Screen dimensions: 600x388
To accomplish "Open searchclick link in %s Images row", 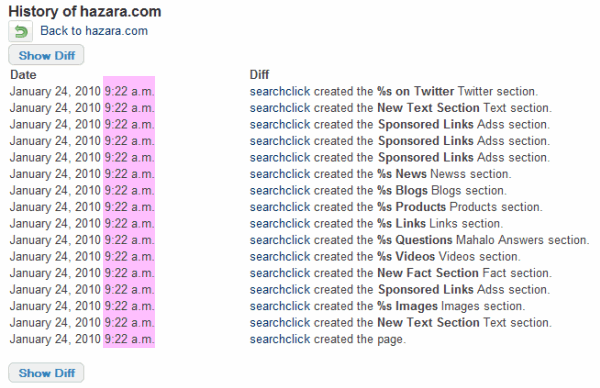I will coord(280,306).
